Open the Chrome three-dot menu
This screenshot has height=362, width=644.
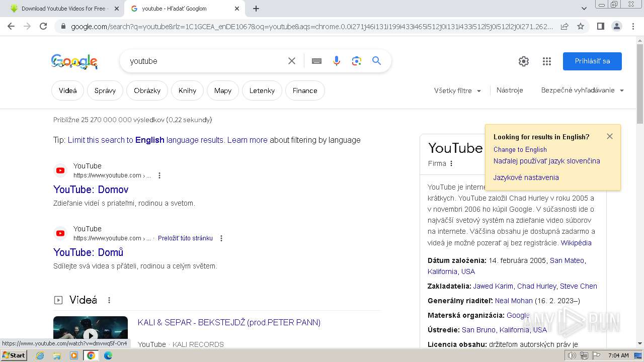pos(633,26)
